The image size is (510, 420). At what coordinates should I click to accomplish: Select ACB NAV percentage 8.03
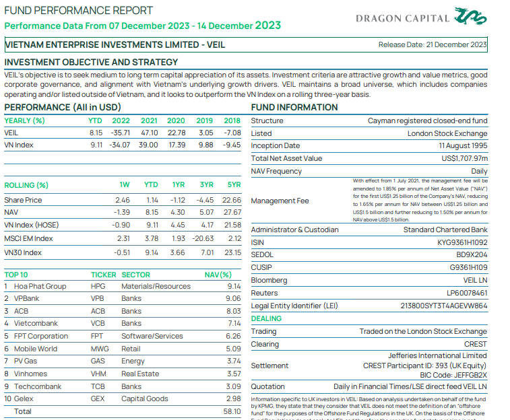234,311
